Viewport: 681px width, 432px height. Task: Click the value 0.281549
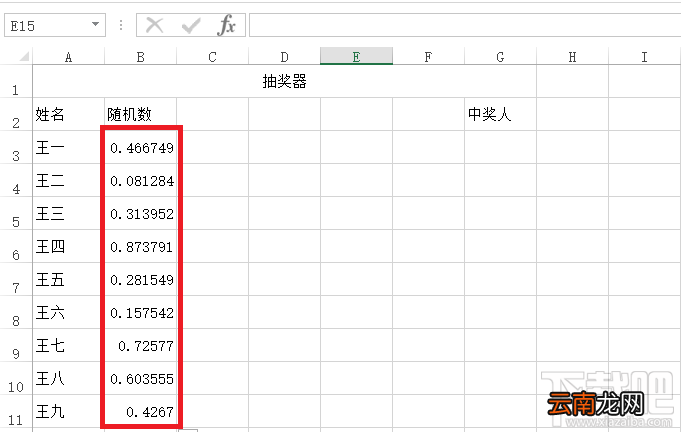(142, 280)
